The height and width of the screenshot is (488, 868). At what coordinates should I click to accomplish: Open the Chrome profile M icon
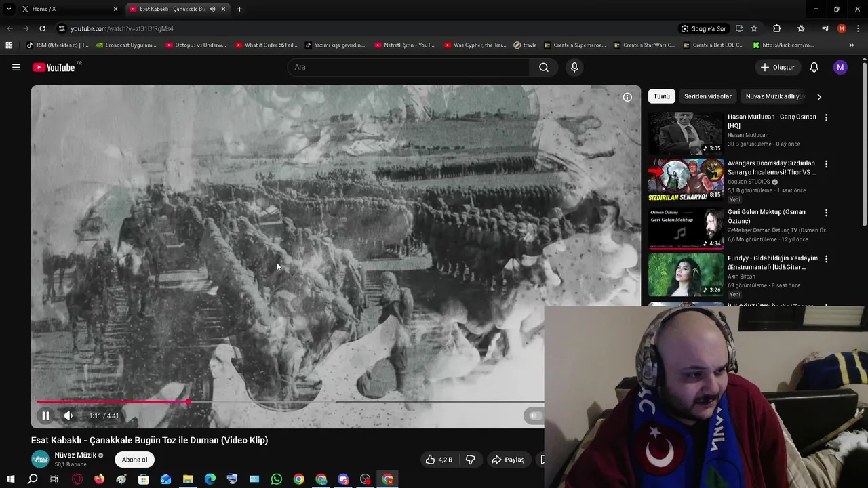[x=842, y=28]
